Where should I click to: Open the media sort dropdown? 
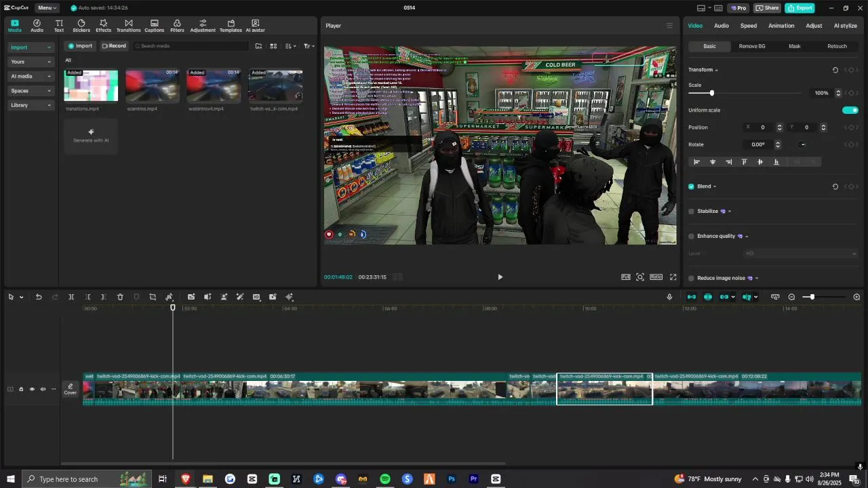click(x=290, y=46)
